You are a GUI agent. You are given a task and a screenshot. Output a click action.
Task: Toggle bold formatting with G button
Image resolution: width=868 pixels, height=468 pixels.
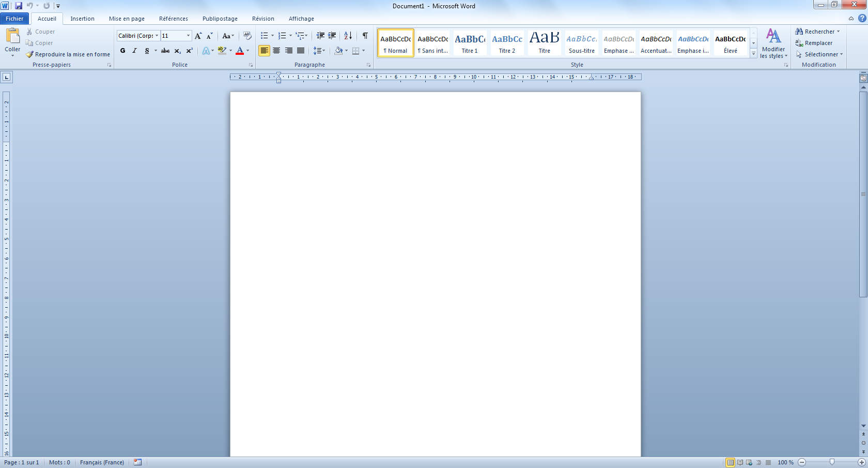tap(122, 51)
